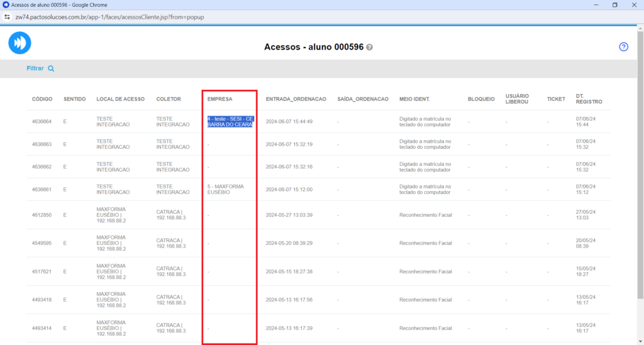This screenshot has width=644, height=345.
Task: Click the magnifier icon next to Filtrar
Action: pos(51,68)
